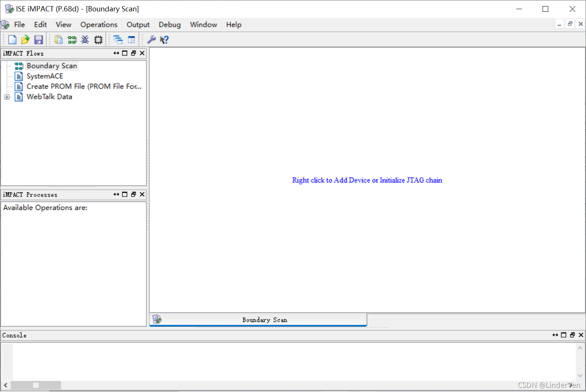Image resolution: width=586 pixels, height=392 pixels.
Task: Expand the WebTalk Data tree node
Action: pyautogui.click(x=7, y=97)
